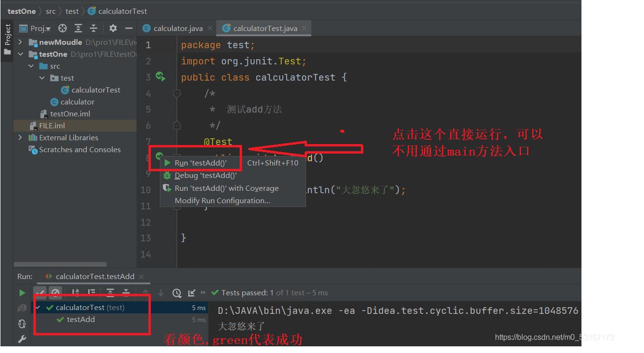Click the java.exe command line in console
The image size is (644, 353).
[398, 311]
